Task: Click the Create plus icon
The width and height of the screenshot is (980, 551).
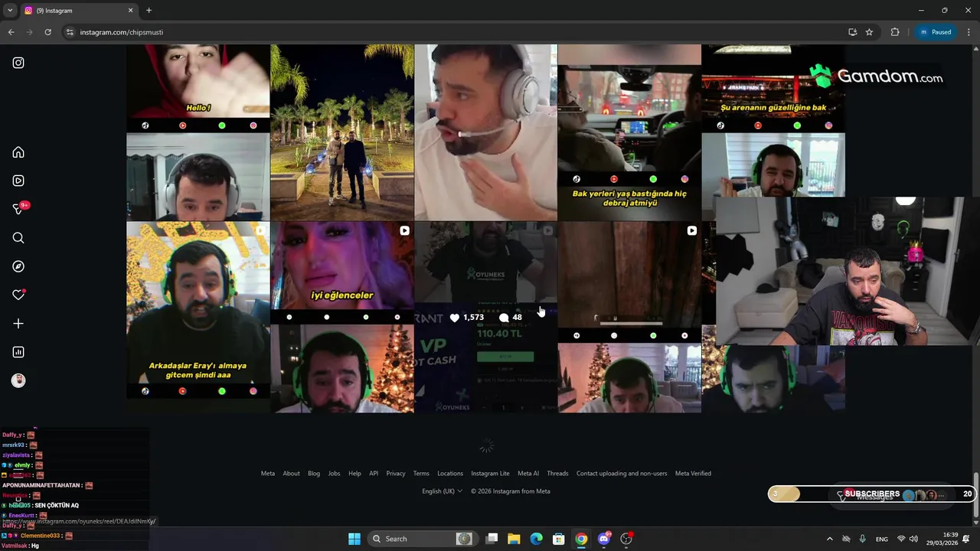Action: (x=18, y=324)
